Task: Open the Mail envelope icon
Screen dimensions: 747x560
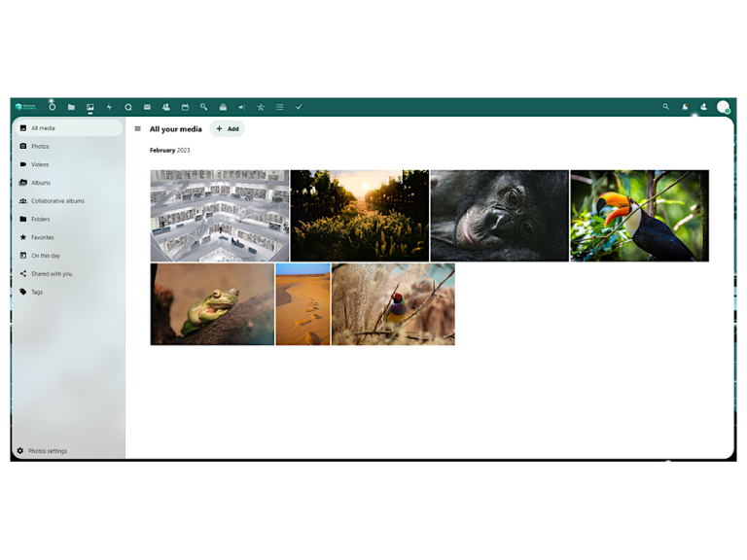Action: tap(147, 107)
